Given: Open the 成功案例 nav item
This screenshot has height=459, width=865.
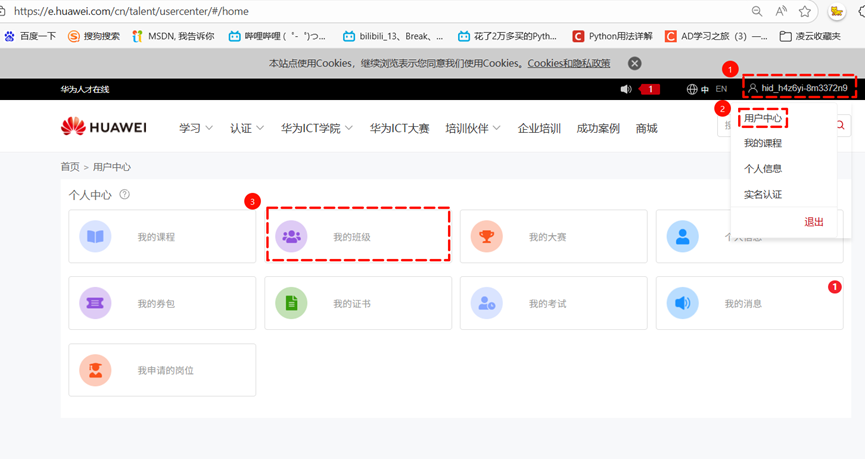Looking at the screenshot, I should 598,128.
